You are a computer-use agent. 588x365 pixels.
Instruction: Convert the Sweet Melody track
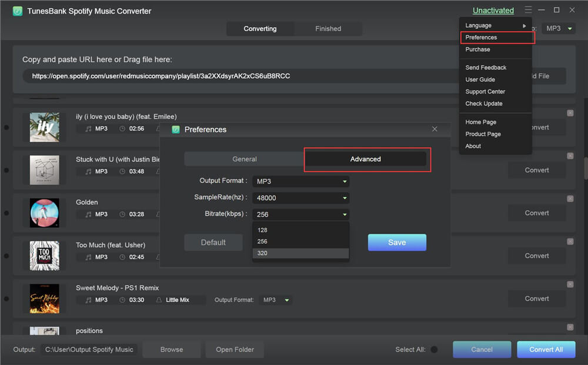pos(537,299)
